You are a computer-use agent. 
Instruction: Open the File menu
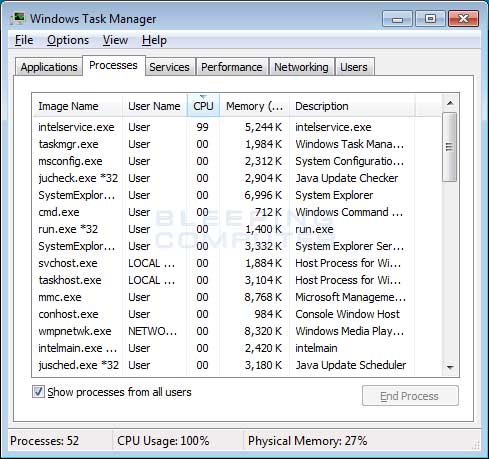(24, 40)
